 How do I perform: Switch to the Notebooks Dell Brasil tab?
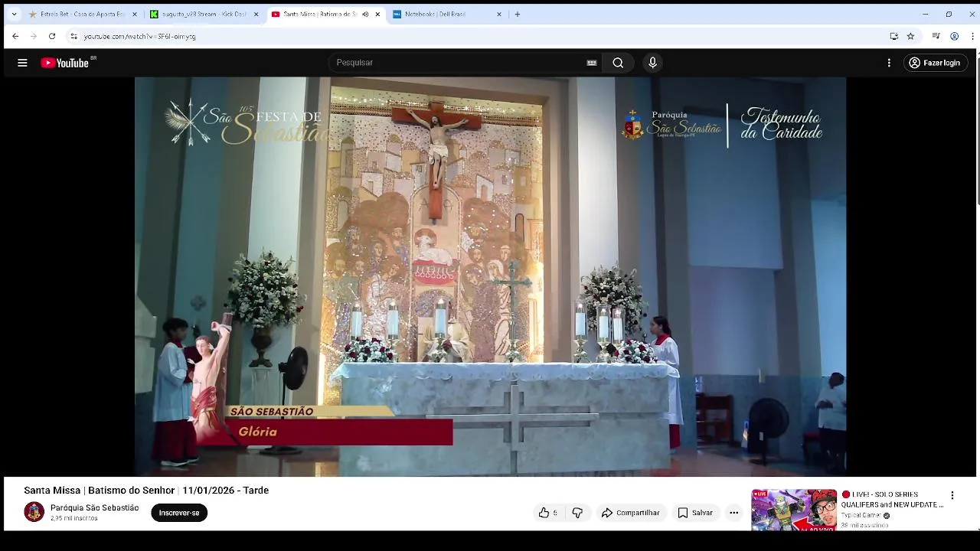[448, 14]
